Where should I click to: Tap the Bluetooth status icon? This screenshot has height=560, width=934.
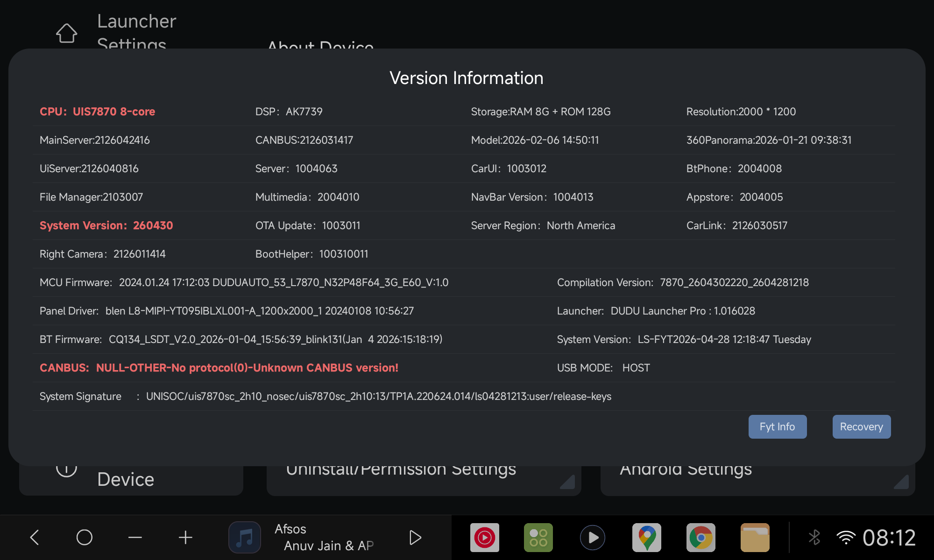(x=814, y=537)
